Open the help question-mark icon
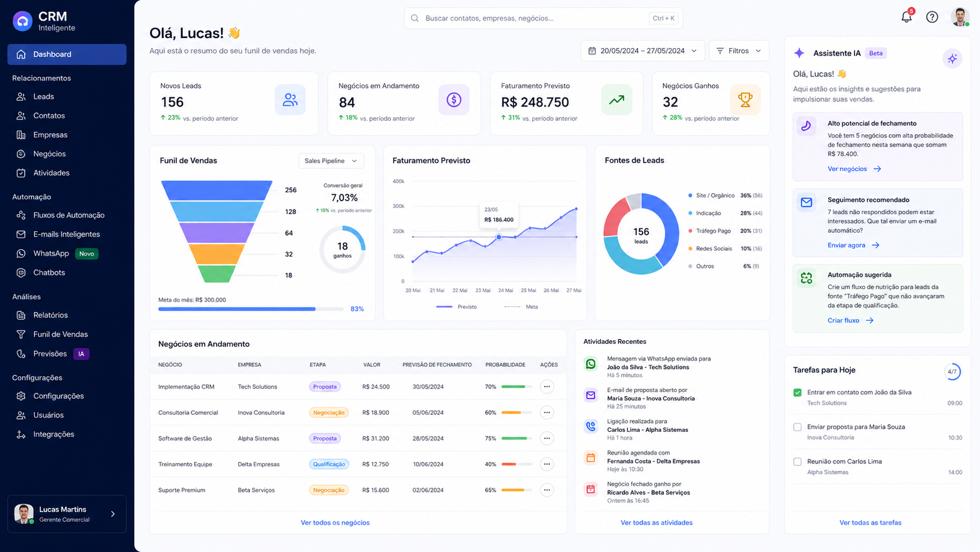This screenshot has height=552, width=980. (932, 17)
